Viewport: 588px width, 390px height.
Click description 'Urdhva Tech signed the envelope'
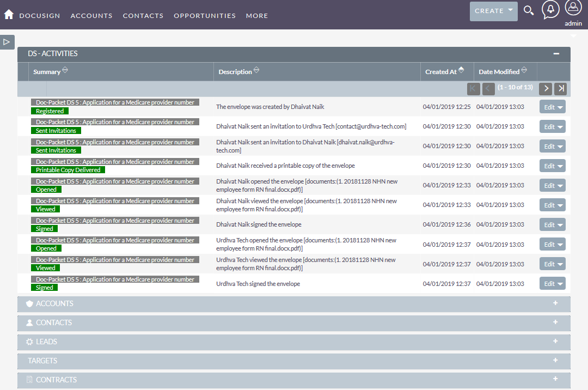click(x=258, y=284)
